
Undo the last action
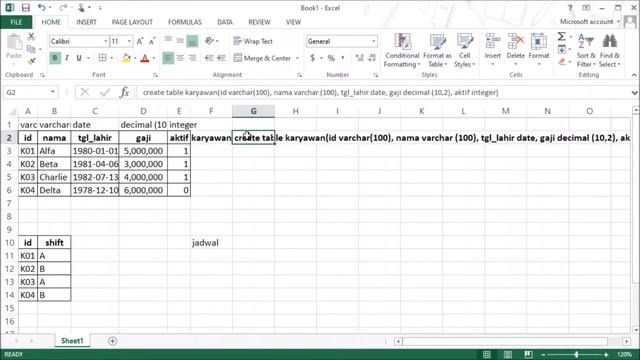pyautogui.click(x=41, y=7)
